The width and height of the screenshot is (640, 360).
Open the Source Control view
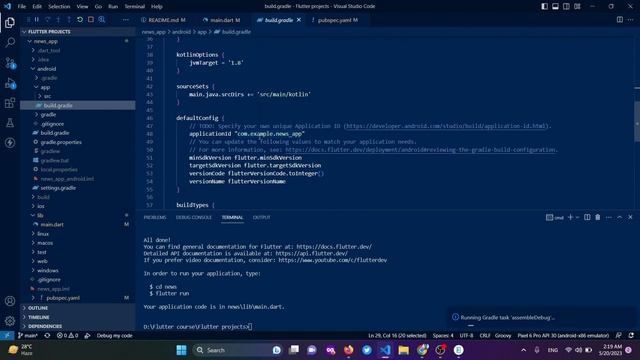10,62
